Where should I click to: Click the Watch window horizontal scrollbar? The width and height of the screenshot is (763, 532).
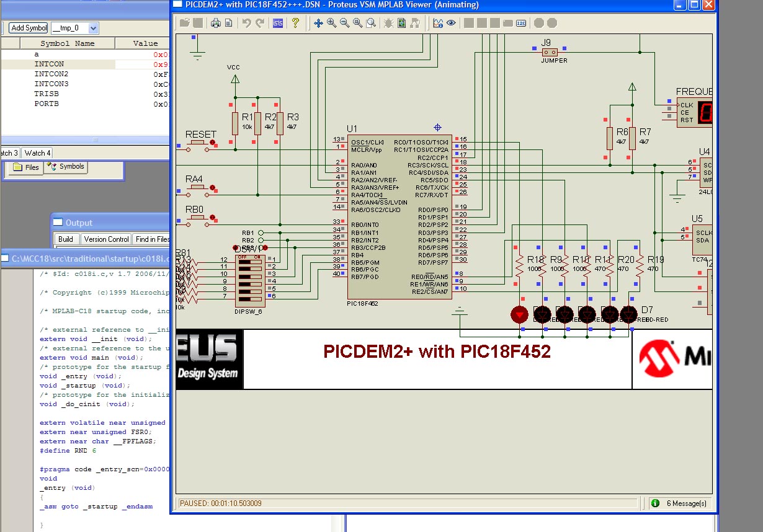(x=85, y=140)
